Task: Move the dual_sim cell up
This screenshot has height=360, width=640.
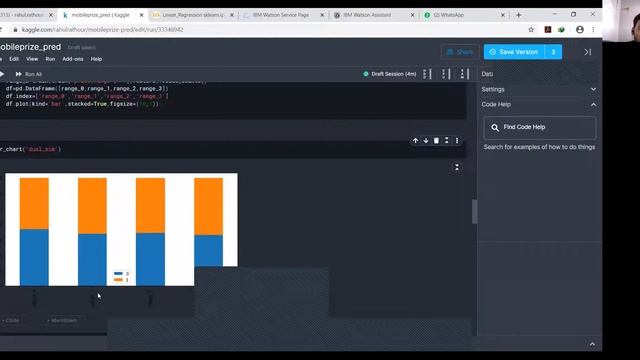Action: pos(415,140)
